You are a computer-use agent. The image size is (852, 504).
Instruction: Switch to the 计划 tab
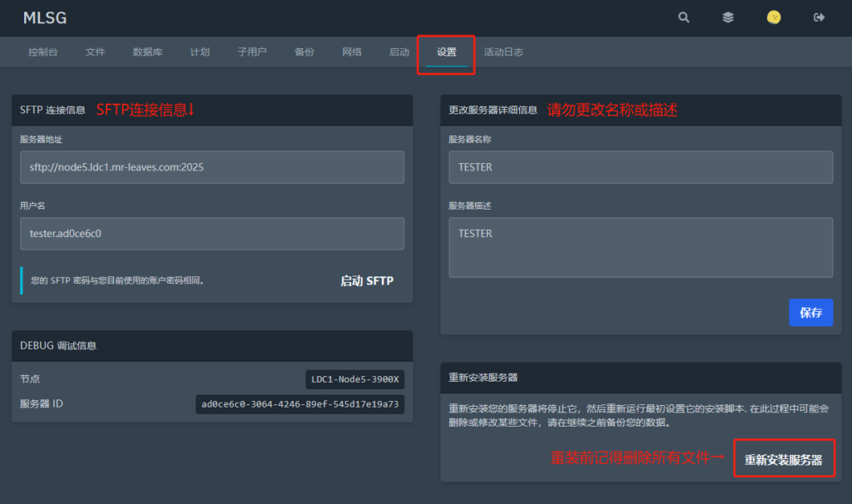(x=200, y=51)
